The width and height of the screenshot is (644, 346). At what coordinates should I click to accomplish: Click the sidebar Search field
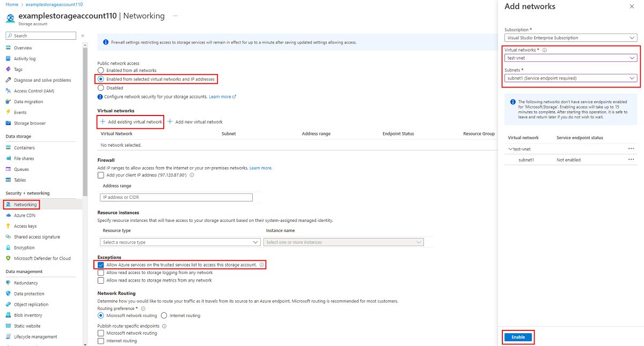coord(41,35)
